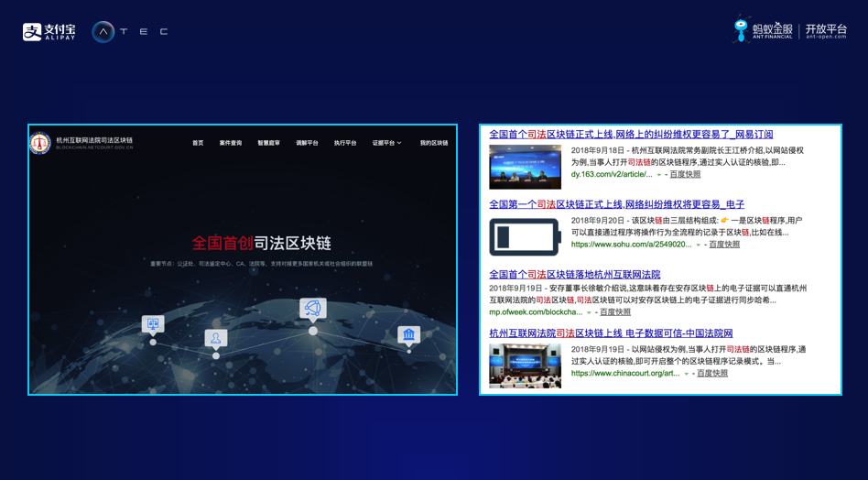The width and height of the screenshot is (868, 480).
Task: Click the 重要节点 subtitle text under the headline
Action: [261, 264]
